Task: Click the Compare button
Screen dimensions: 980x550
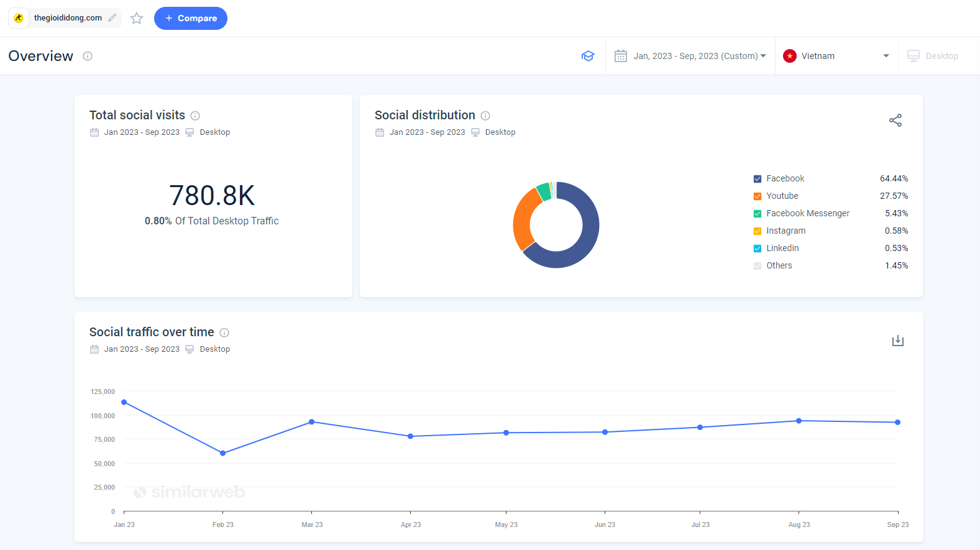Action: point(191,18)
